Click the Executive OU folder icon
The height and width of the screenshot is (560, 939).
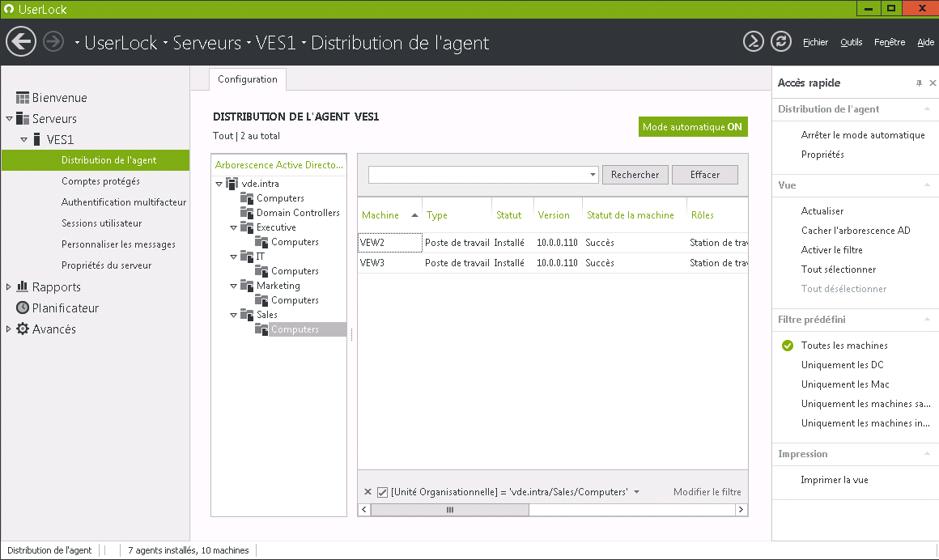[247, 227]
